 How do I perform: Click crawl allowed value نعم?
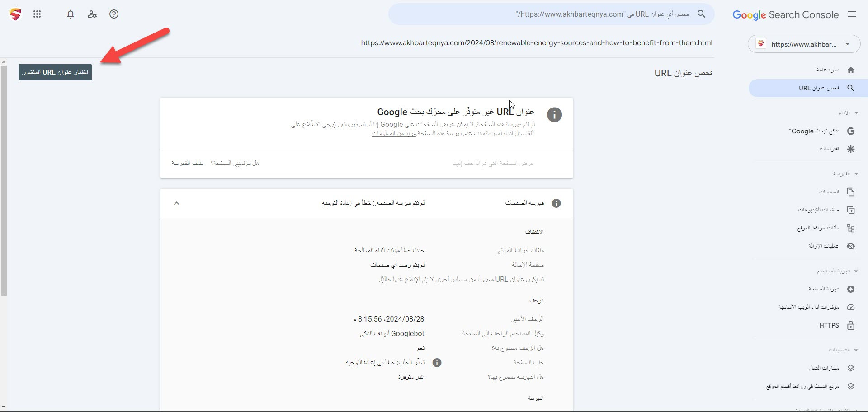click(420, 348)
